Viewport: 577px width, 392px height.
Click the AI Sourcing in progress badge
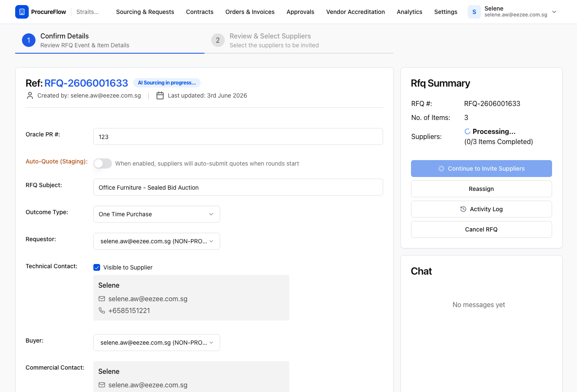(x=167, y=83)
